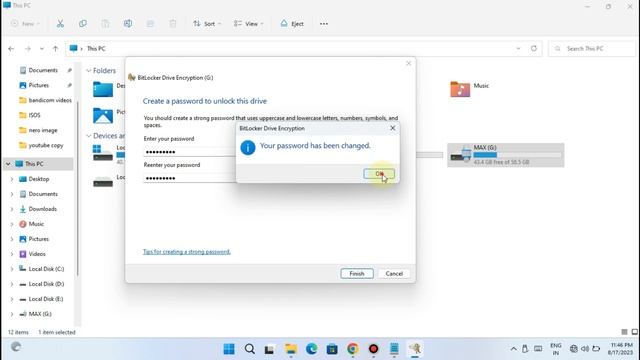The image size is (640, 360).
Task: Click the Rename icon in toolbar
Action: [x=128, y=24]
